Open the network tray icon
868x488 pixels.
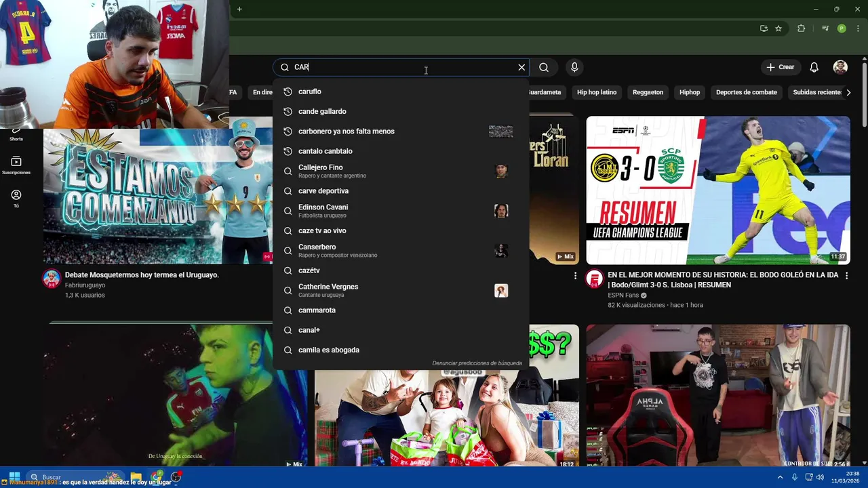[x=808, y=477]
